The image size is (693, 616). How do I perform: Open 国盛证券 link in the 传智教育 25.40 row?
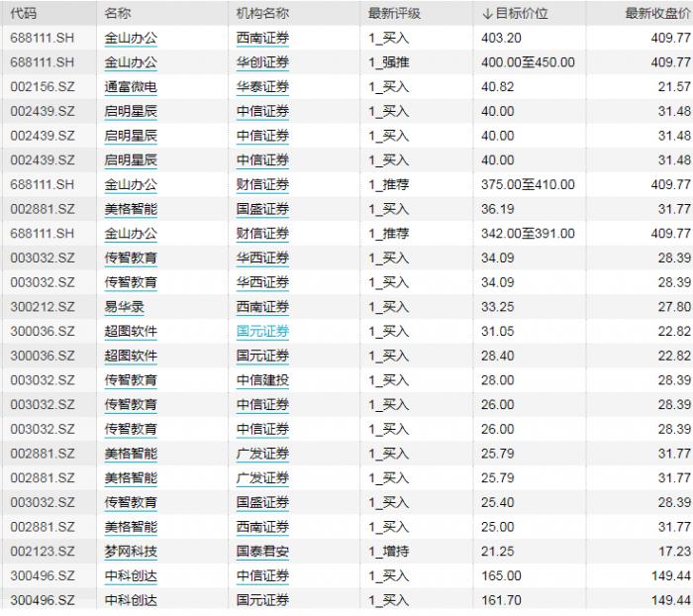pyautogui.click(x=262, y=502)
